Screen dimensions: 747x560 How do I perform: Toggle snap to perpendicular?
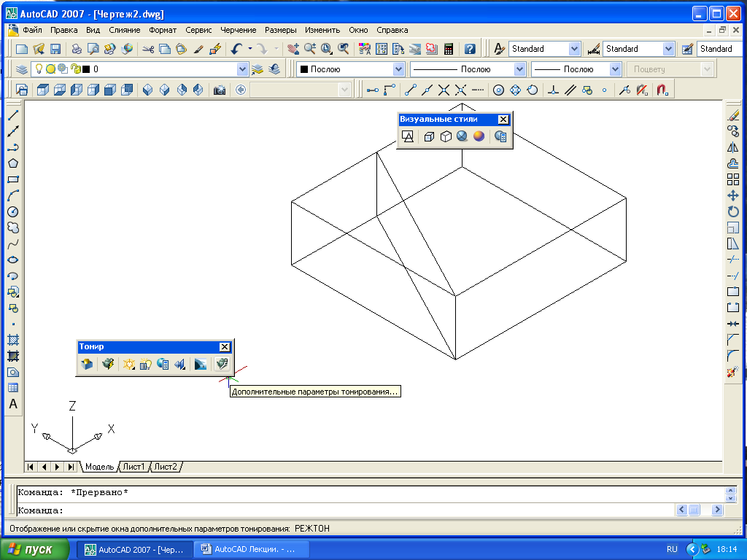[553, 90]
